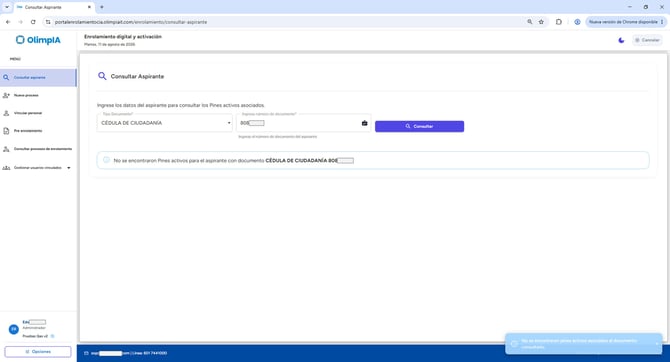Select the Vincular personal sidebar icon
The width and height of the screenshot is (670, 362).
pos(6,113)
